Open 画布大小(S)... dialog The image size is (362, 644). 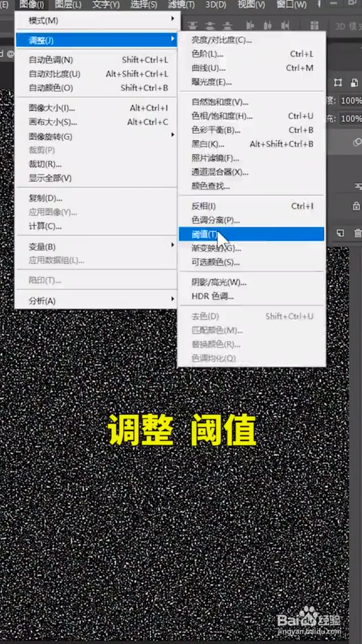pyautogui.click(x=96, y=122)
